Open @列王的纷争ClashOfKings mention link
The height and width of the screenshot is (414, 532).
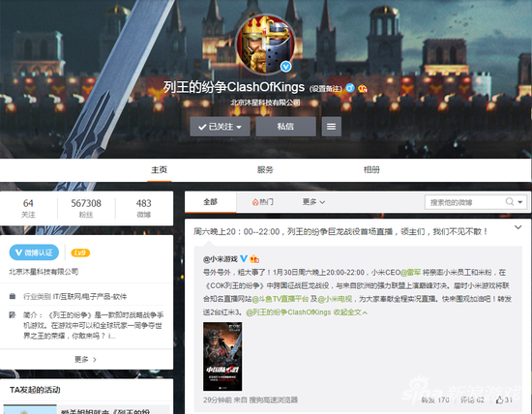pyautogui.click(x=288, y=312)
